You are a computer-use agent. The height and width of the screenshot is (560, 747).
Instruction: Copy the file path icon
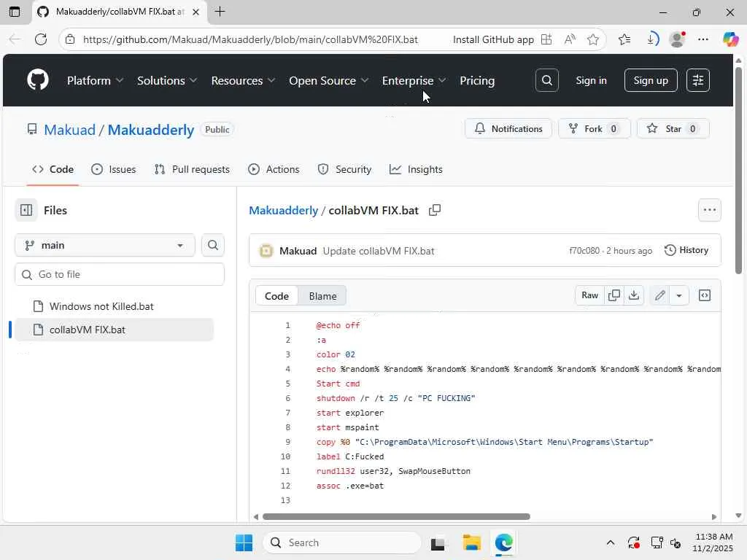tap(435, 210)
